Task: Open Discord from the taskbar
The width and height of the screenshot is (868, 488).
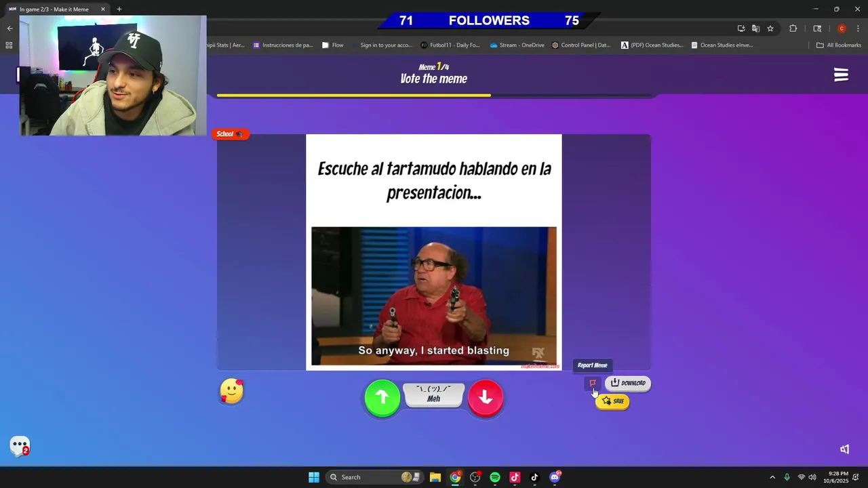Action: click(x=555, y=477)
